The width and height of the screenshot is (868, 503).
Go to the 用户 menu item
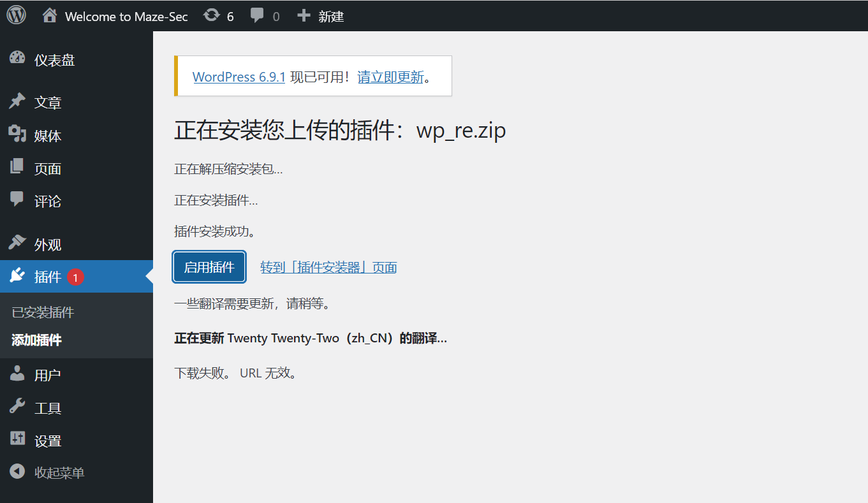[47, 375]
